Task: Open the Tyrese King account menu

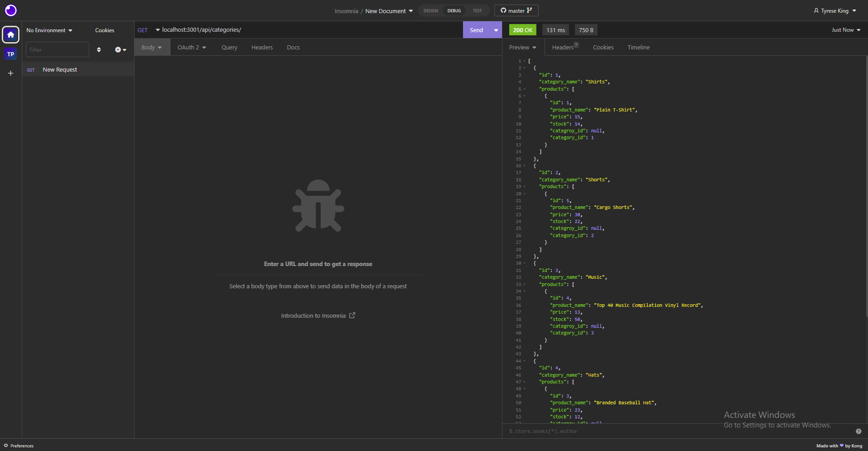Action: [835, 10]
